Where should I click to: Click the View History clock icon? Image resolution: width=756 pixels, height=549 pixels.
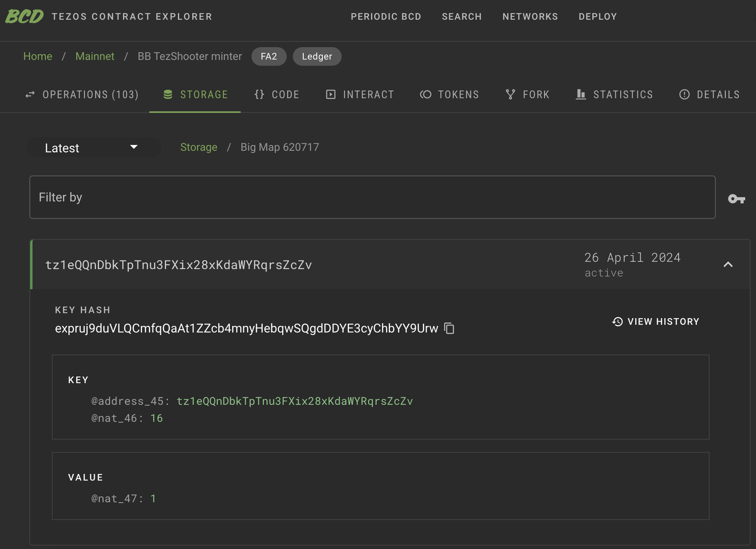click(616, 321)
